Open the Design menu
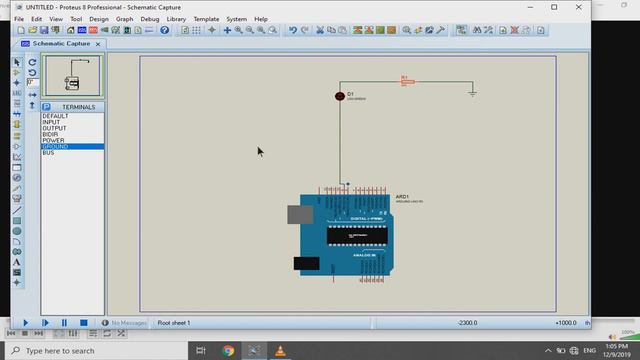Screen dimensions: 640x360 (x=99, y=19)
